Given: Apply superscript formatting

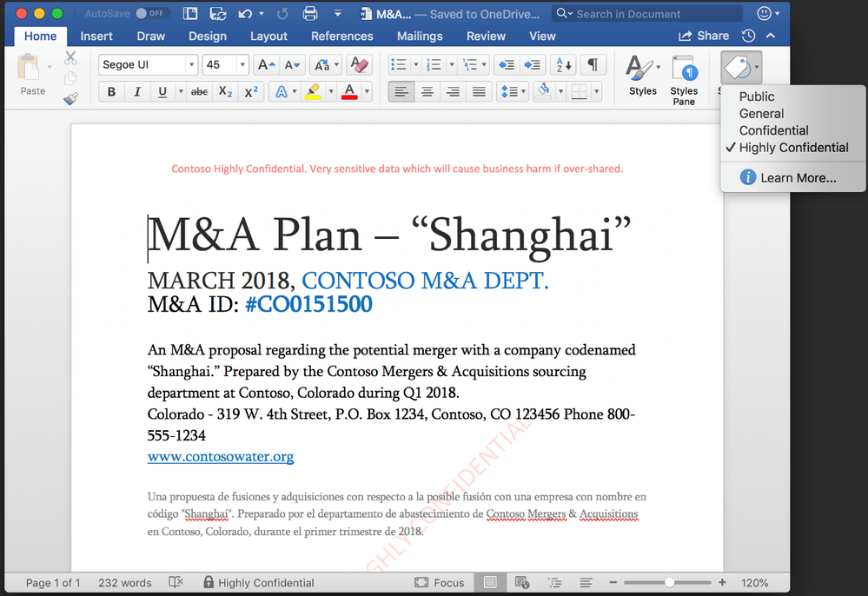Looking at the screenshot, I should [x=251, y=91].
